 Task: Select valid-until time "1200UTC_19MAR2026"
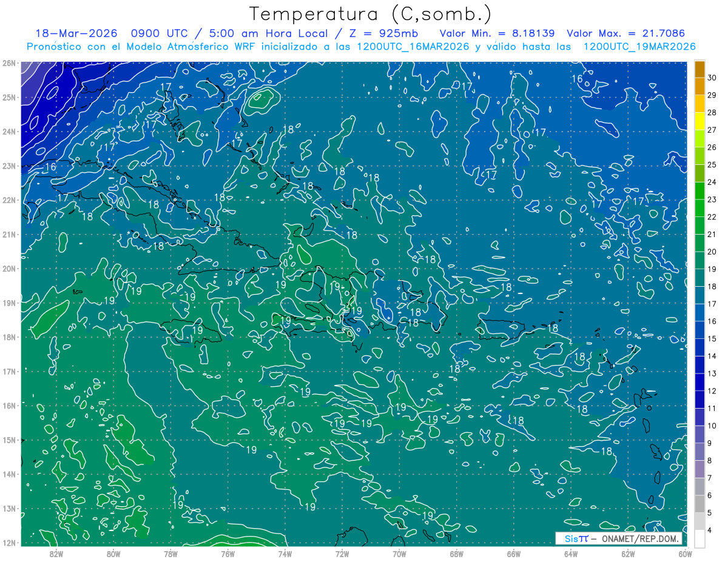(x=639, y=47)
